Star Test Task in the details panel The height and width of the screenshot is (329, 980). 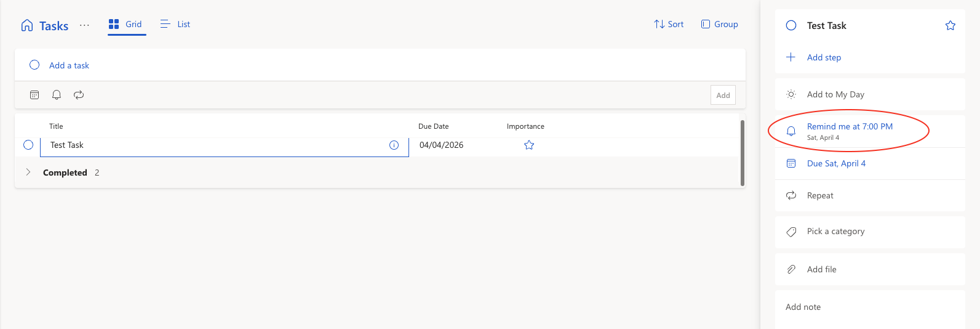tap(950, 25)
